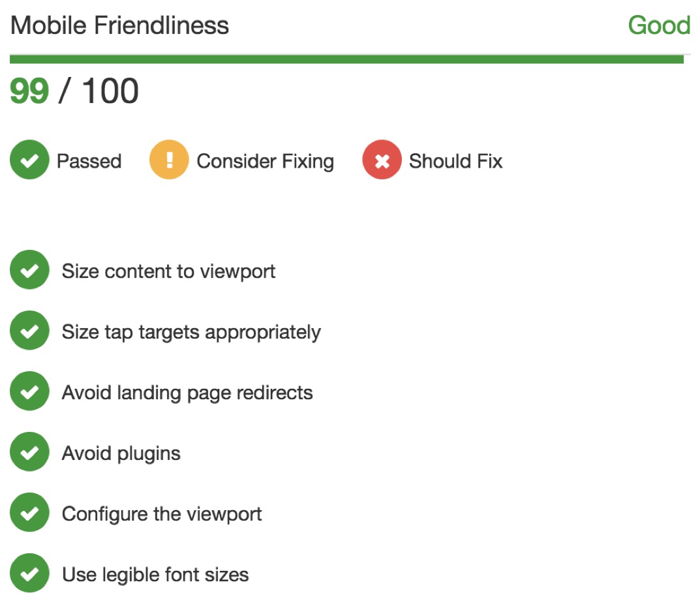Click checkmark icon beside Size content to viewport
The image size is (700, 610).
pos(29,269)
